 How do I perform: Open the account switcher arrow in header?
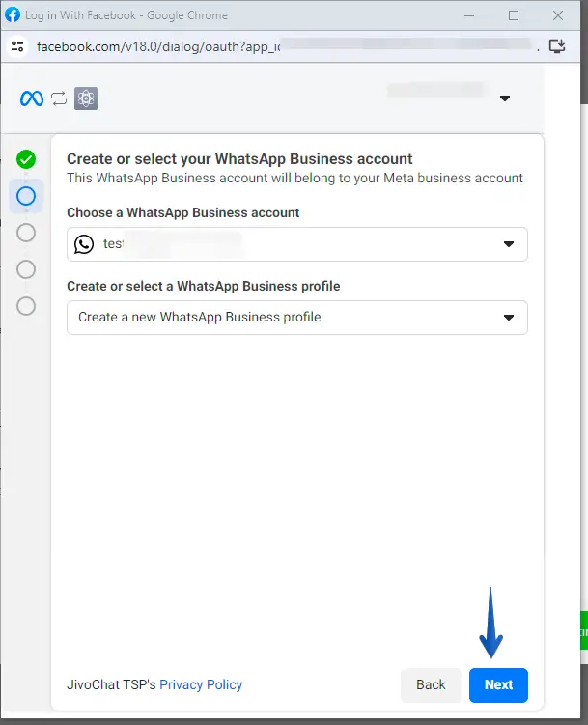504,98
